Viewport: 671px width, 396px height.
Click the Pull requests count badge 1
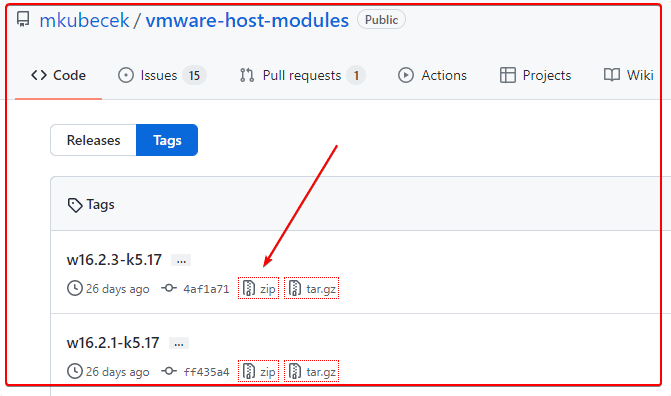(356, 75)
